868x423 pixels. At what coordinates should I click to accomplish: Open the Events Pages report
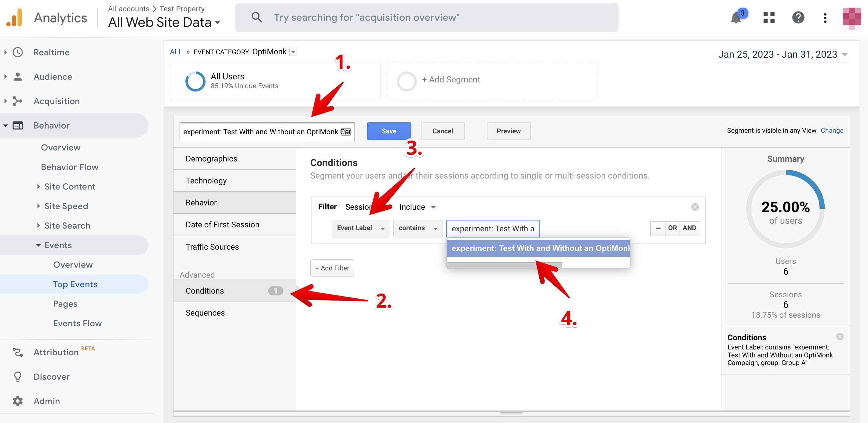coord(65,303)
